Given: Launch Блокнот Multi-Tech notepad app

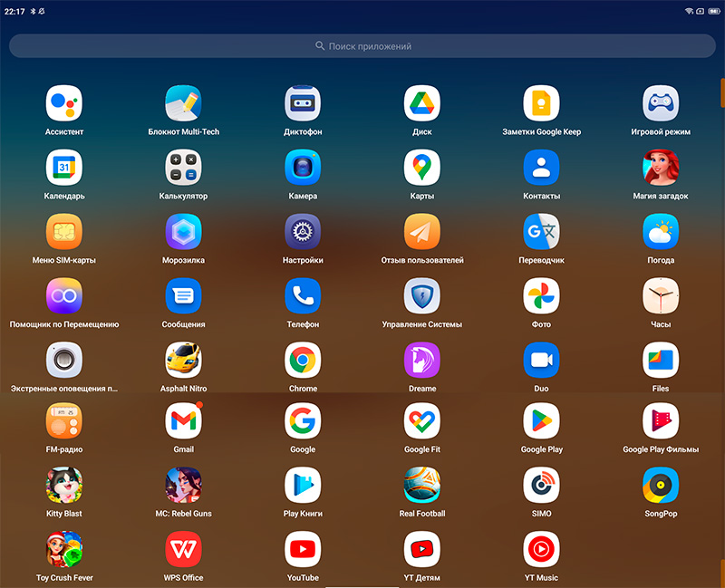Looking at the screenshot, I should [x=183, y=104].
